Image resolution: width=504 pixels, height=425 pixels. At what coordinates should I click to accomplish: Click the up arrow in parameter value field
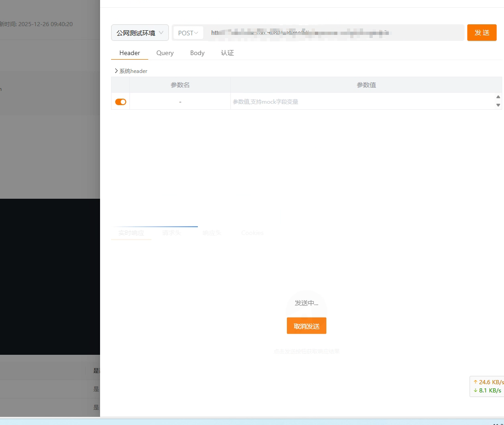[498, 97]
